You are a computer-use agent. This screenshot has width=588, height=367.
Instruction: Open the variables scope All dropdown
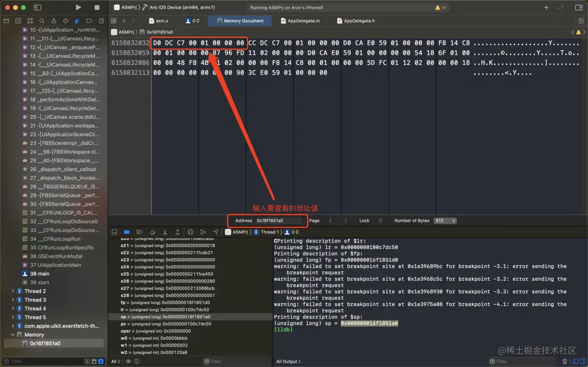point(116,361)
